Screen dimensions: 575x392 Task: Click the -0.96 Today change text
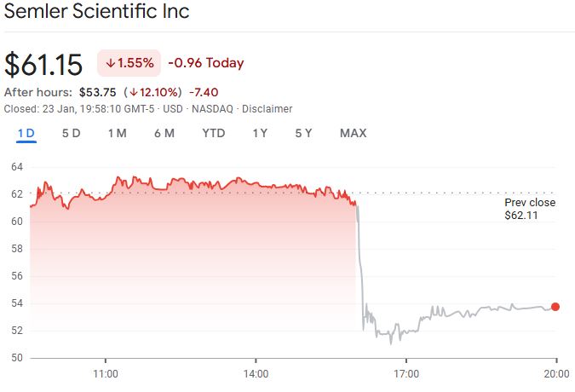tap(205, 63)
